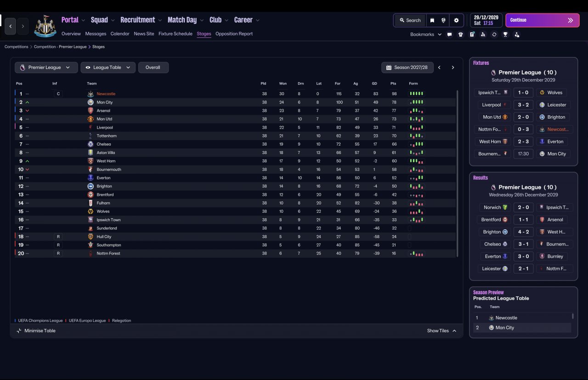Open the Competitions breadcrumb link
Image resolution: width=588 pixels, height=380 pixels.
17,47
